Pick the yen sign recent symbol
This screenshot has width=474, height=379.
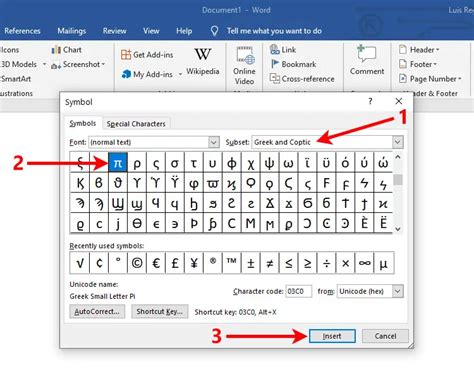[193, 263]
